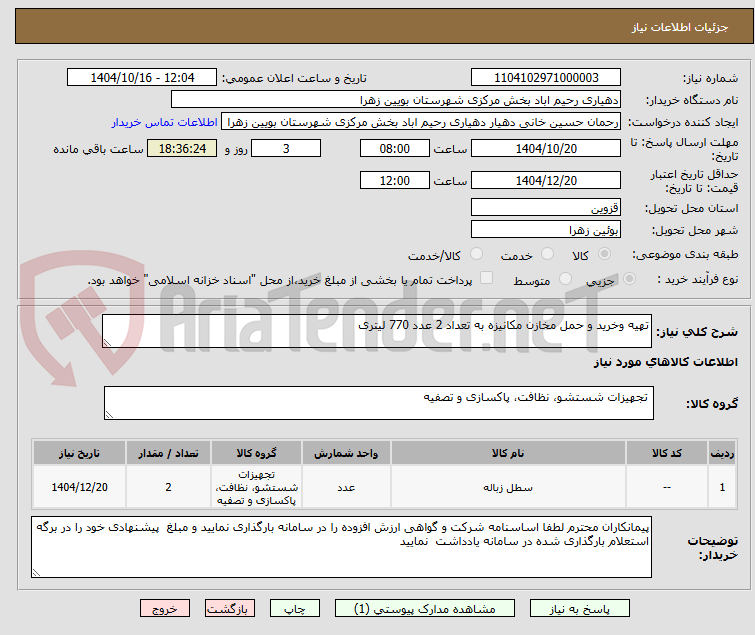The height and width of the screenshot is (635, 755).
Task: Click the province field قزوین
Action: pos(546,207)
